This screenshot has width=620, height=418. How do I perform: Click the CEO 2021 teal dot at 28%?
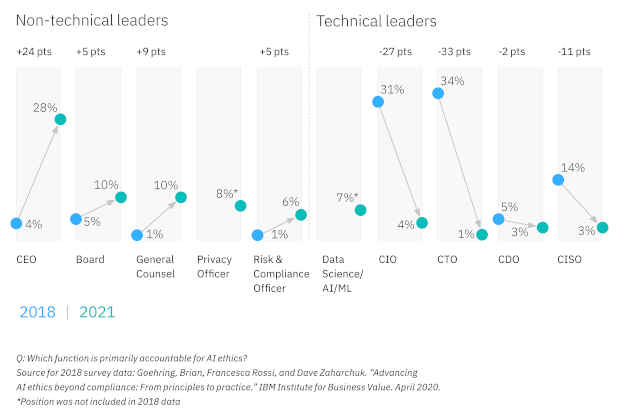pyautogui.click(x=60, y=119)
